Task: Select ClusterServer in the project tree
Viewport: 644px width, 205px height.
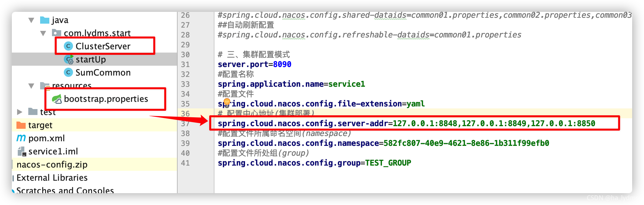Action: coord(103,46)
